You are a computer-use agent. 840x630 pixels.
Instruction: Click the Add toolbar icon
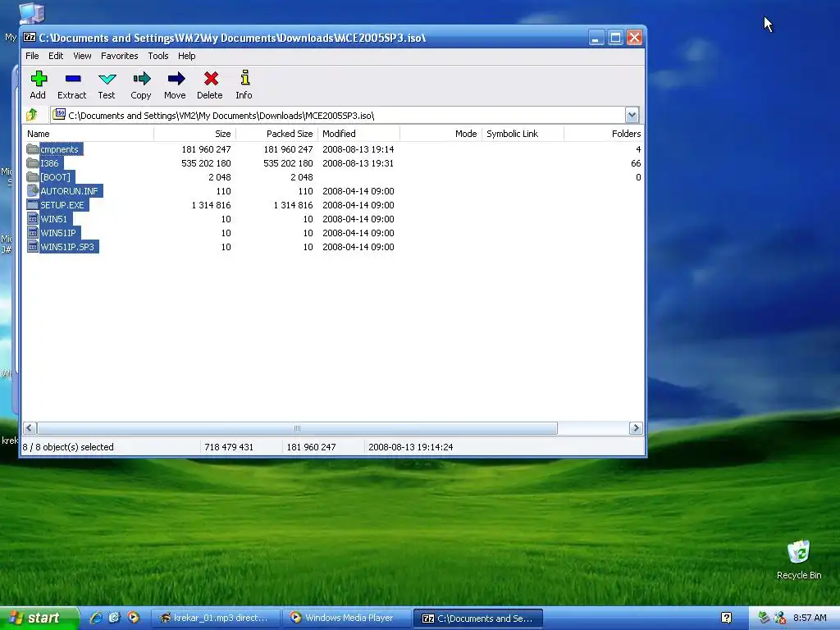click(x=38, y=79)
